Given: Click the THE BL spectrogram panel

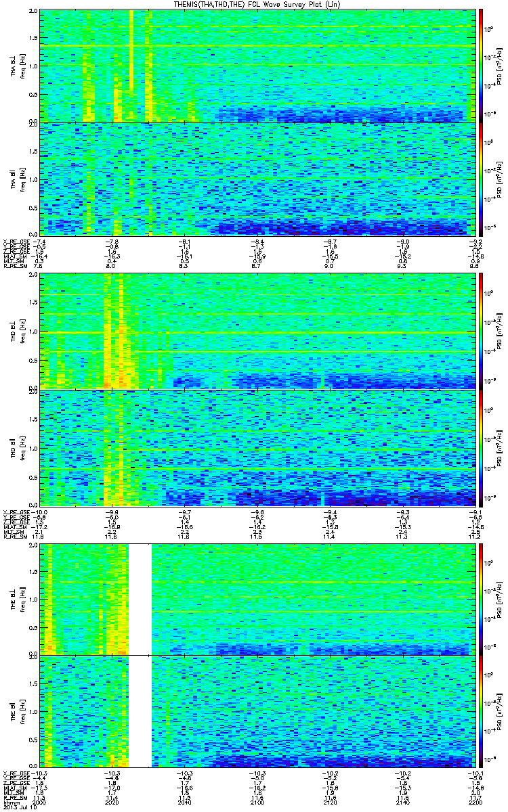Looking at the screenshot, I should 257,598.
